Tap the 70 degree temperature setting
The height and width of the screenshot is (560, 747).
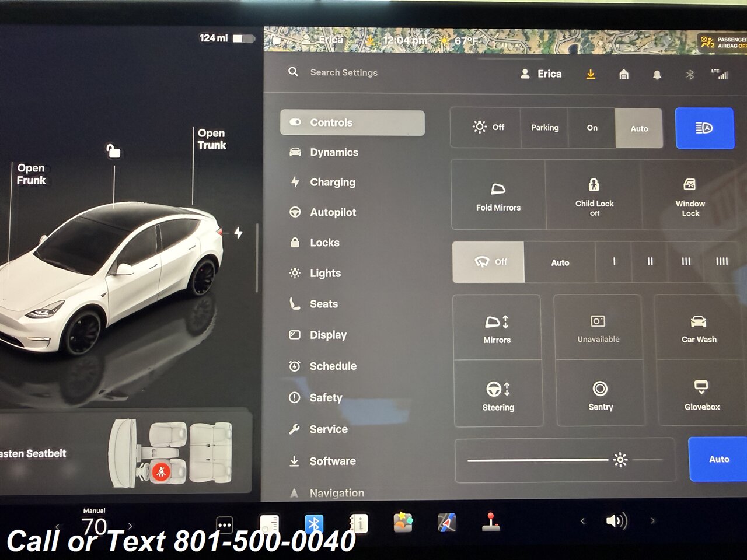click(x=94, y=527)
